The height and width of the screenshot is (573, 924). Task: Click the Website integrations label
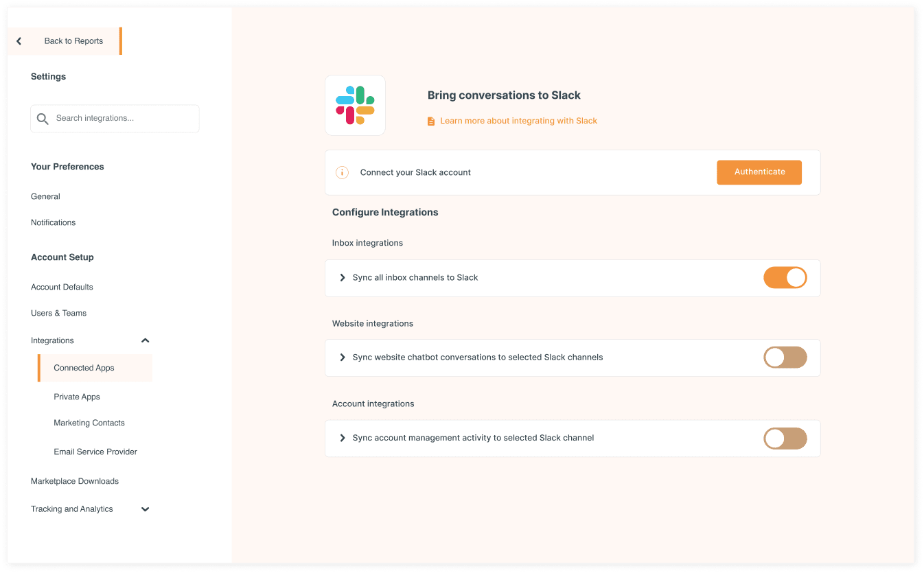pos(373,323)
